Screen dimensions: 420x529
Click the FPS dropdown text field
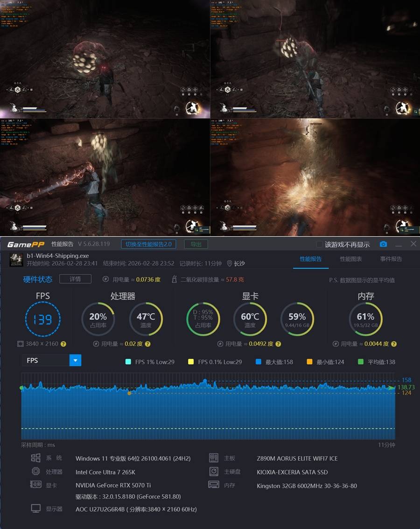click(46, 360)
